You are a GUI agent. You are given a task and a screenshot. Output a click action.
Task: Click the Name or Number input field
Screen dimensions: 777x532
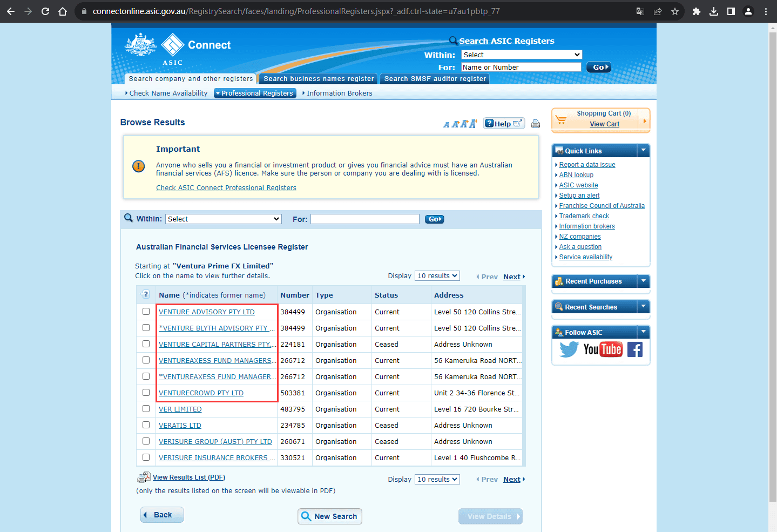coord(522,67)
